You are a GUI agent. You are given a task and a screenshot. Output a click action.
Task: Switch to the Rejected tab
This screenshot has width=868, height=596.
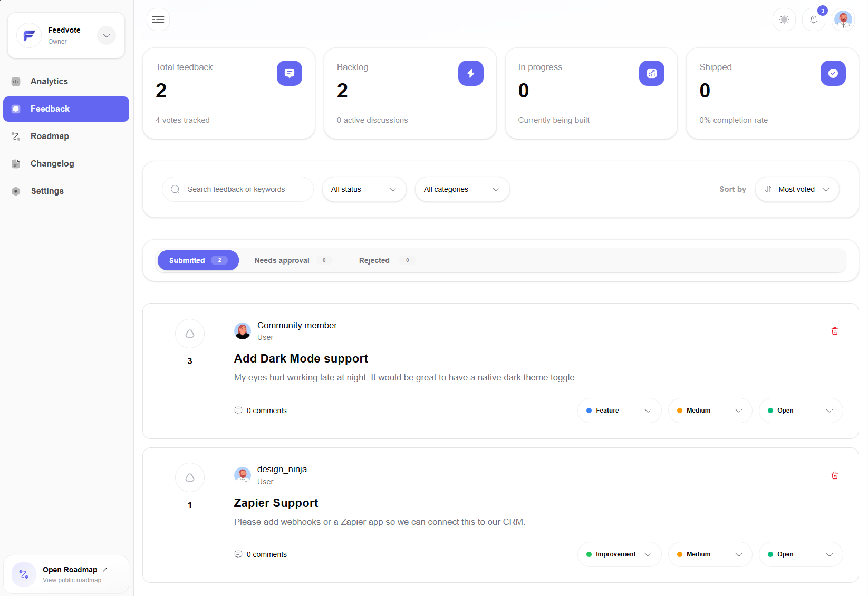(374, 260)
